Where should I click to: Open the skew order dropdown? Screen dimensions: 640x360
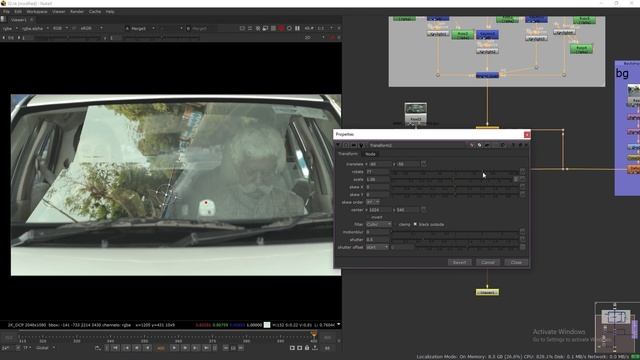point(373,202)
